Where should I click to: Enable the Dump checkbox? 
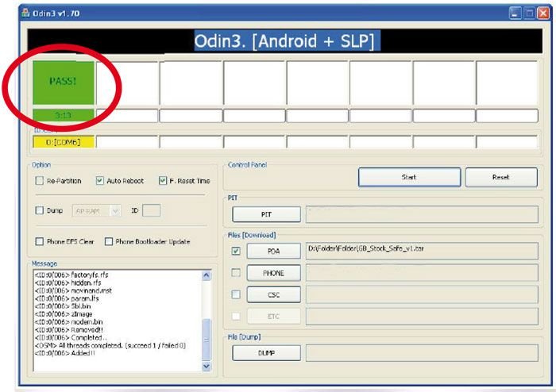tap(40, 210)
